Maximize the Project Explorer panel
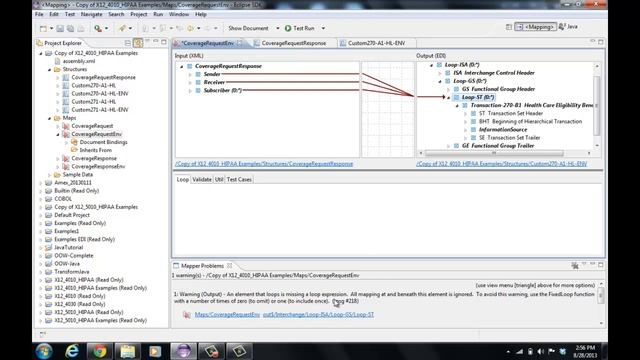This screenshot has height=360, width=640. (164, 42)
